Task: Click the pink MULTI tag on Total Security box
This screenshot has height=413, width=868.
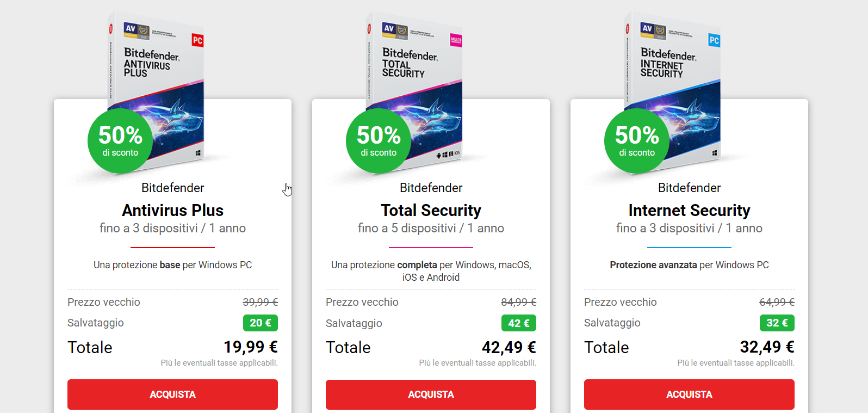Action: 456,40
